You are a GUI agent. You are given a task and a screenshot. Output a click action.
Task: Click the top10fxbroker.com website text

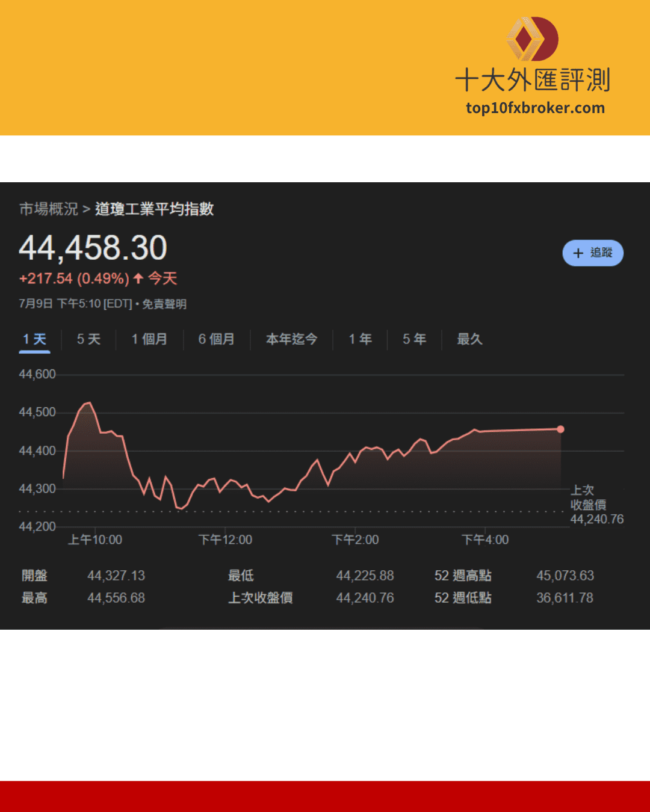coord(536,108)
